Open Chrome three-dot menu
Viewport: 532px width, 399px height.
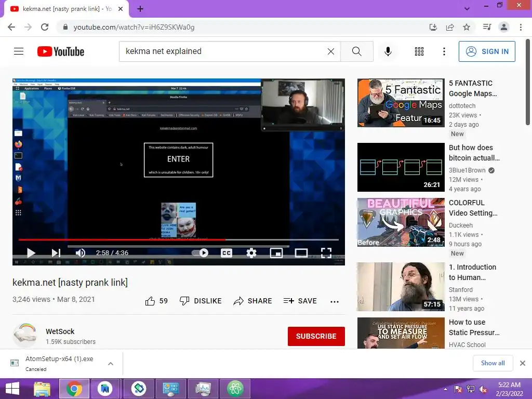coord(521,27)
